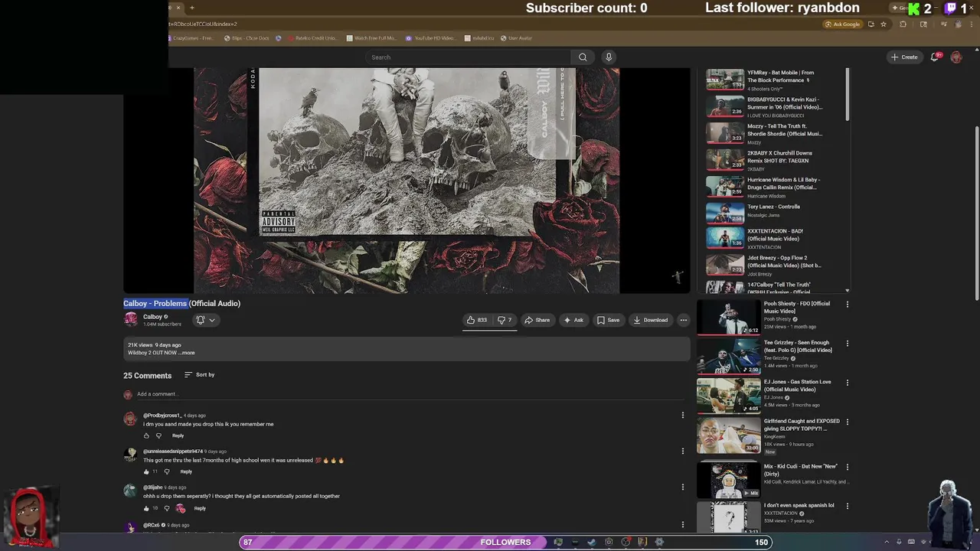Screen dimensions: 980x551
Task: Open the Sort by comments menu
Action: 199,375
